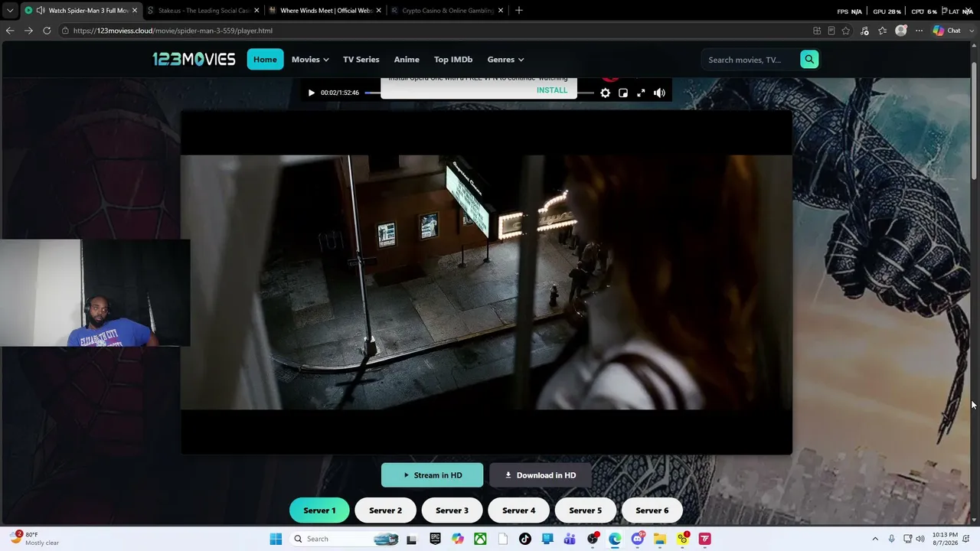Go to the Home nav item

point(265,60)
